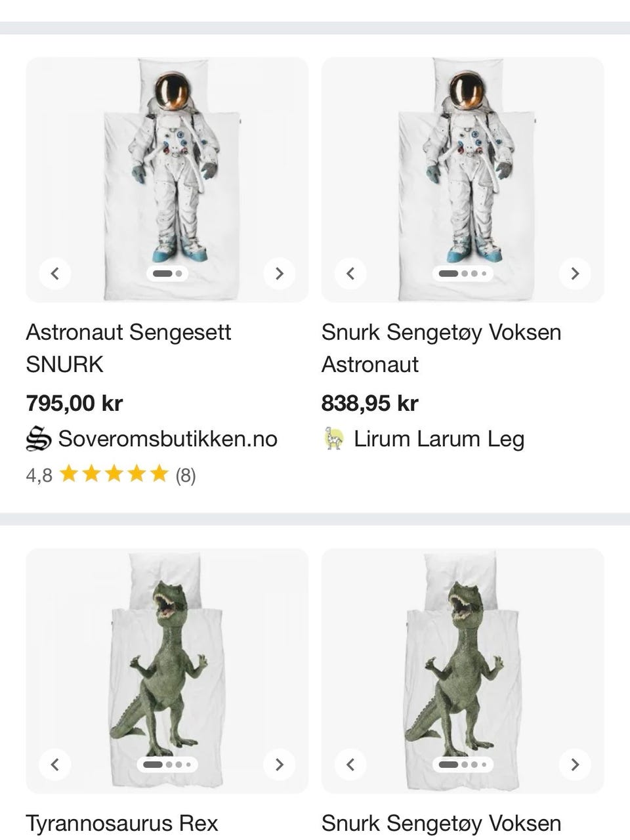
Task: Previous image arrow on right dinosaur bedding card
Action: [x=350, y=764]
